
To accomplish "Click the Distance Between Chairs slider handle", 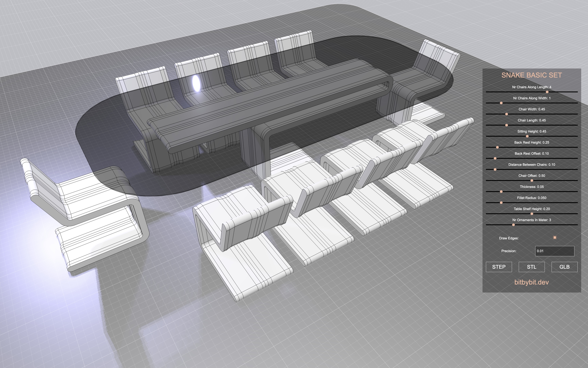I will point(495,169).
